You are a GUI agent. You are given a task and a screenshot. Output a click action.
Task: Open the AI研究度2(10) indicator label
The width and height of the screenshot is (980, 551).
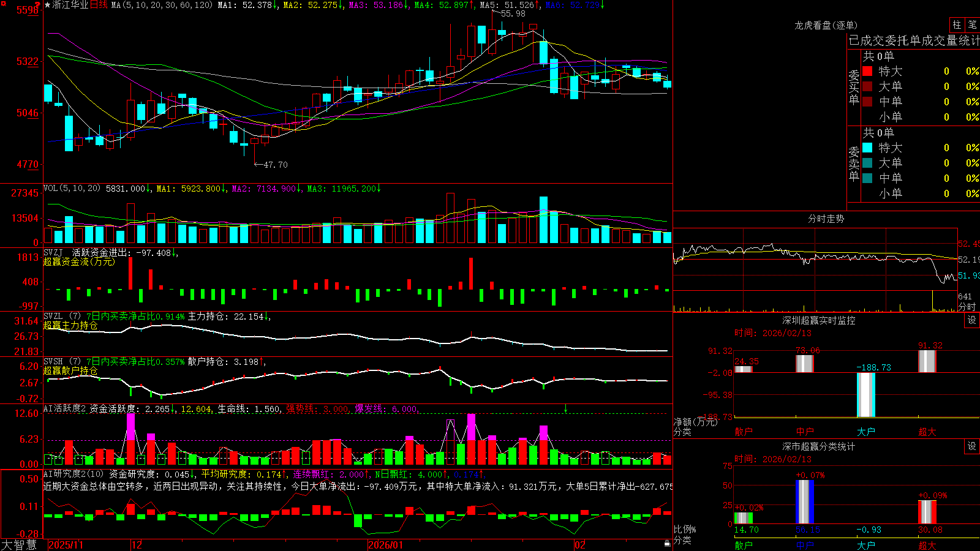(74, 474)
